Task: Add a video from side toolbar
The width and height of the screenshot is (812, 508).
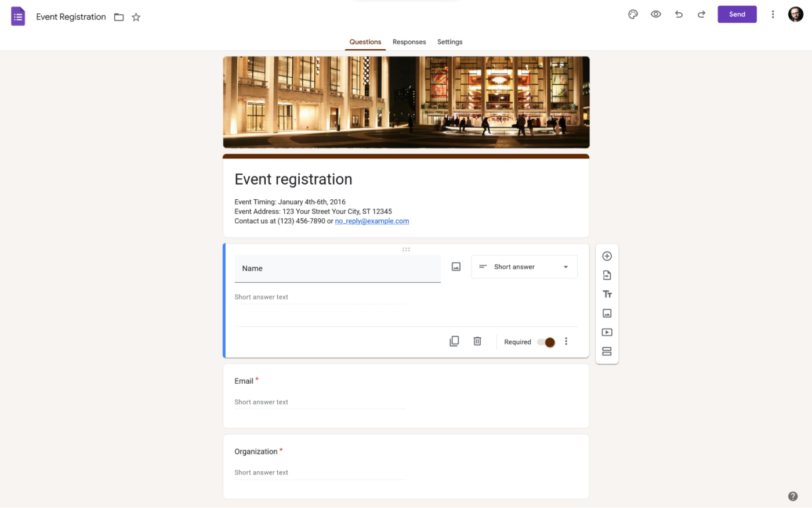Action: coord(607,333)
